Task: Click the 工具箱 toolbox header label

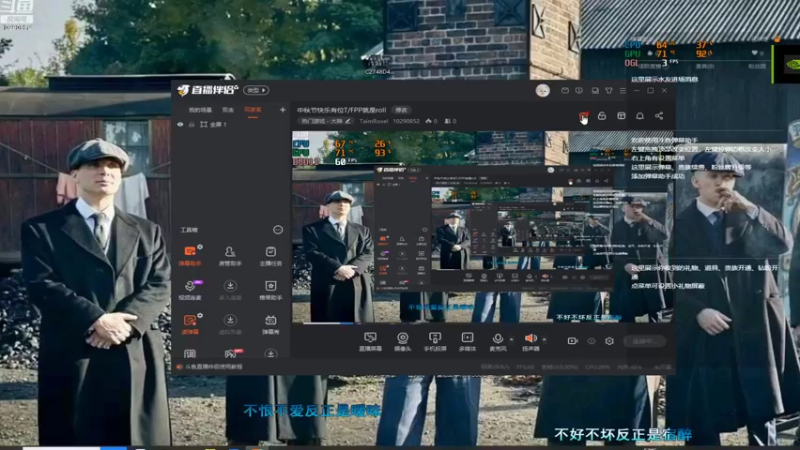Action: 189,230
